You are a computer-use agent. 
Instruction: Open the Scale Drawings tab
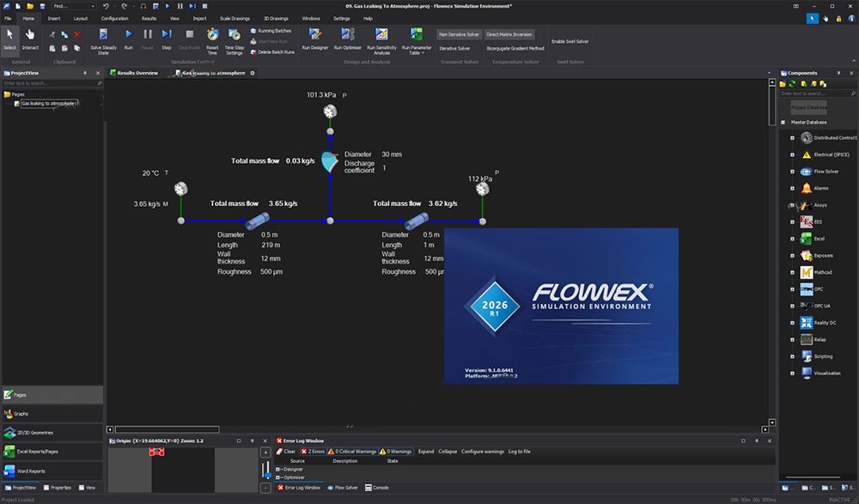pyautogui.click(x=235, y=19)
